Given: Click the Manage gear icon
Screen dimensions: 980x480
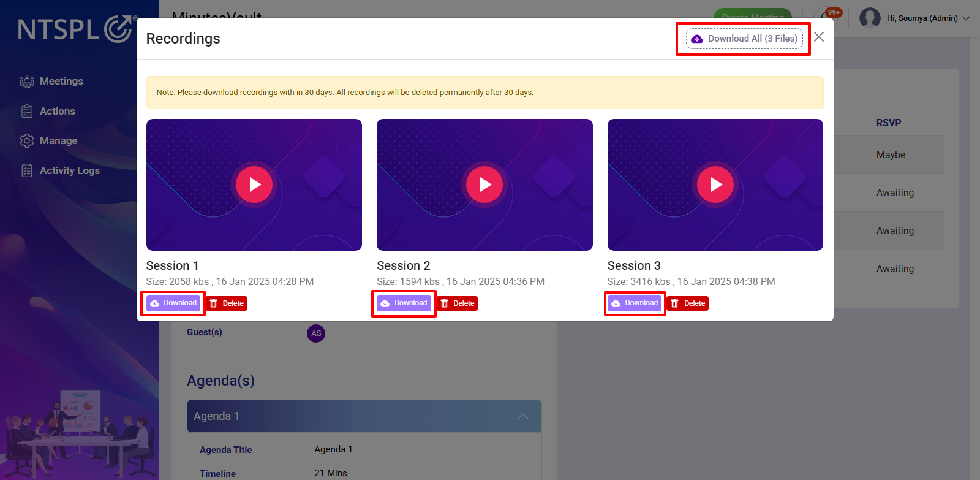Looking at the screenshot, I should tap(27, 141).
